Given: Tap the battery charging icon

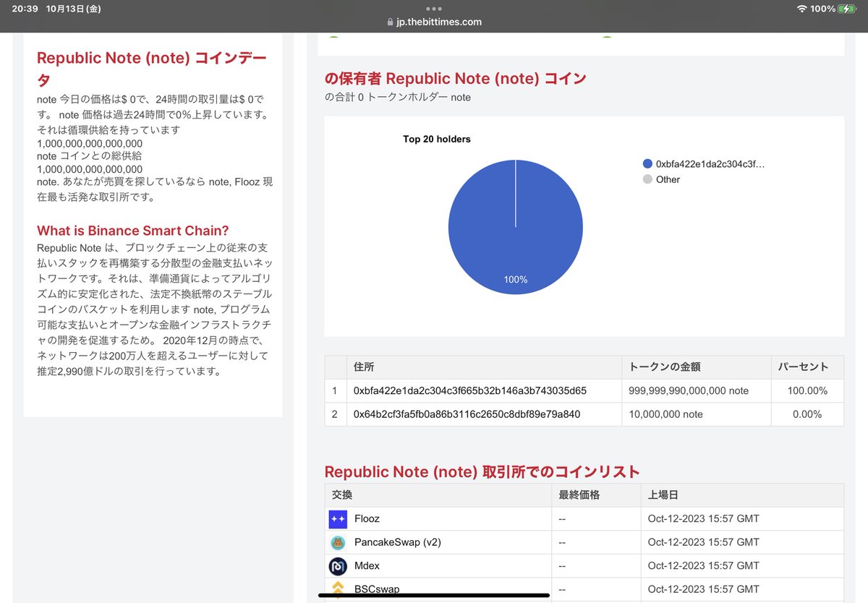Looking at the screenshot, I should (845, 9).
